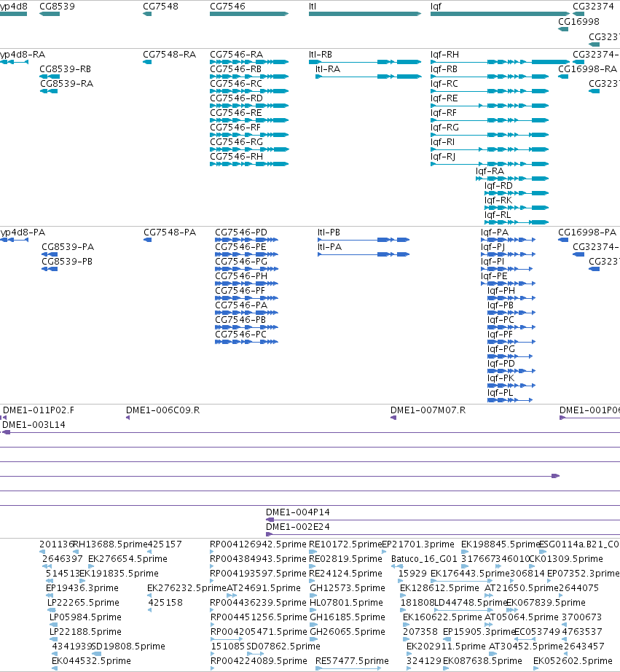
Task: Select protein lqf-PF
Action: (500, 335)
